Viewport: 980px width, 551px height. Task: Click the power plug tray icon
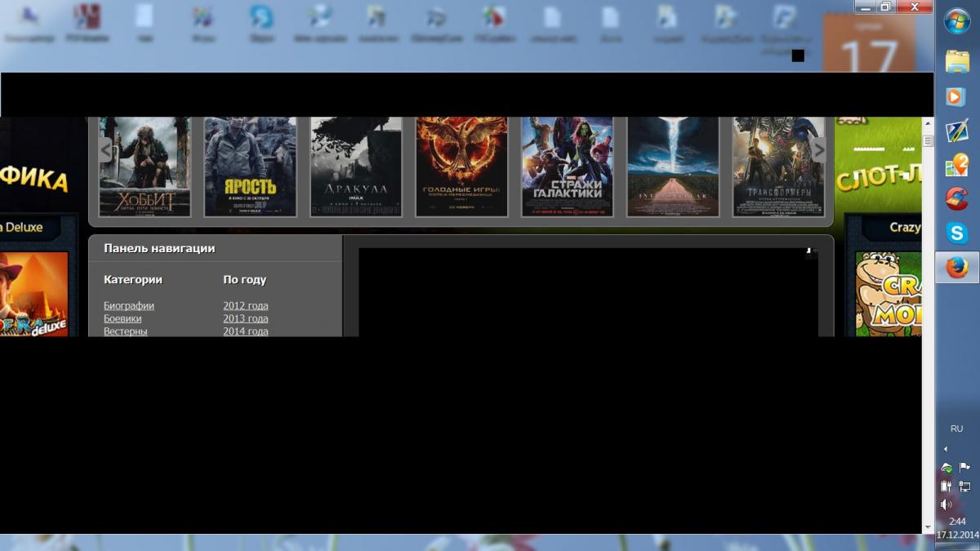(946, 486)
